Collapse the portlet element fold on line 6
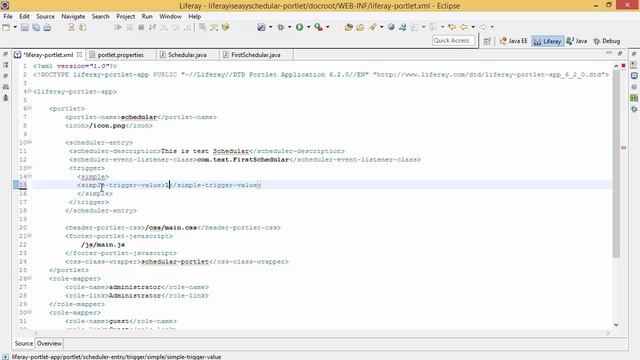Image resolution: width=640 pixels, height=360 pixels. pyautogui.click(x=30, y=109)
